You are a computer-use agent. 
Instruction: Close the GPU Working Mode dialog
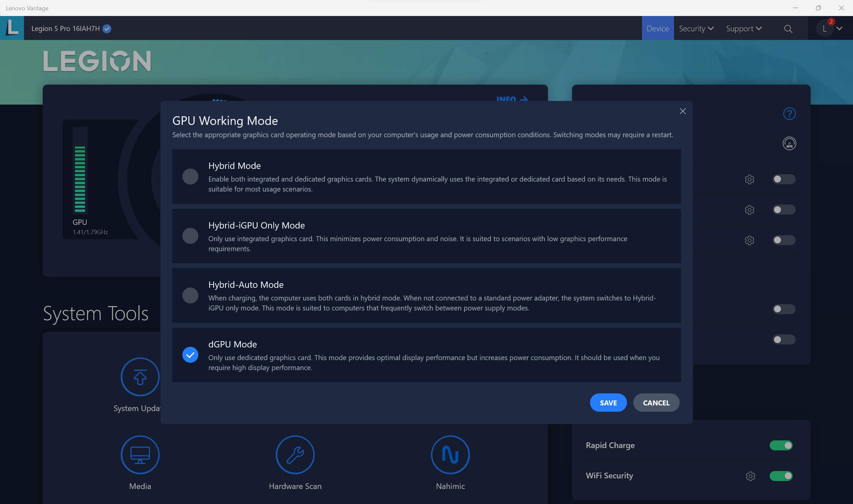tap(682, 111)
